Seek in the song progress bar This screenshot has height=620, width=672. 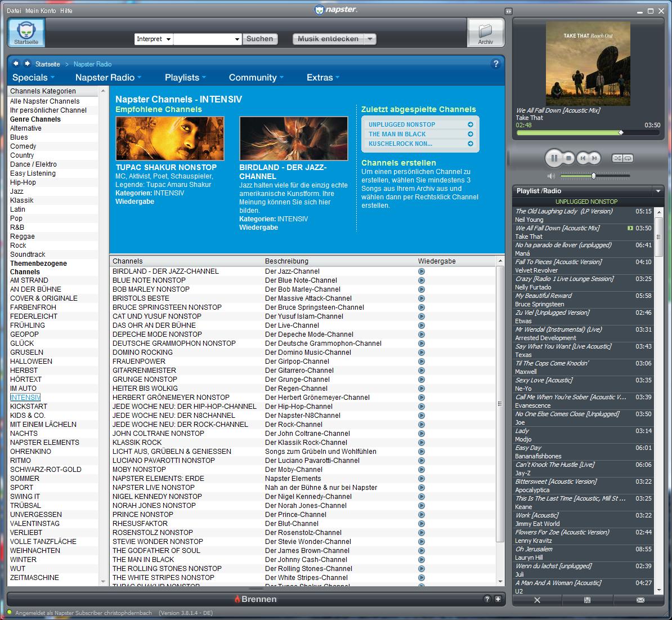click(588, 133)
